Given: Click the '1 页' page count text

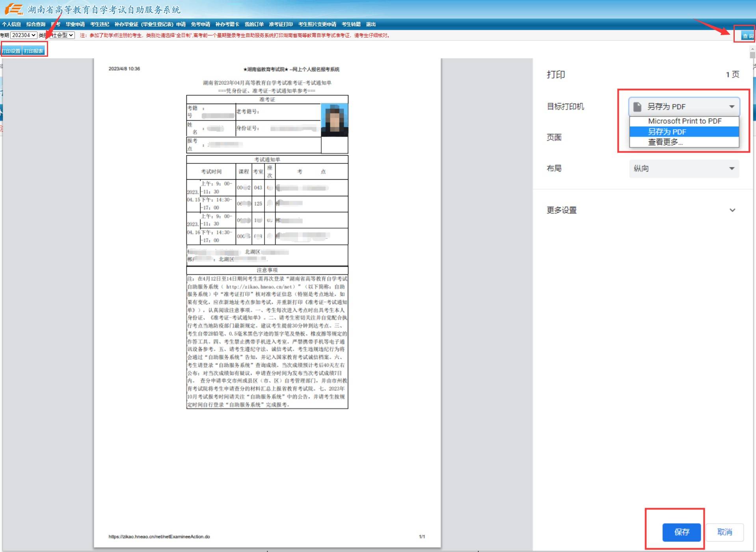Looking at the screenshot, I should 733,74.
